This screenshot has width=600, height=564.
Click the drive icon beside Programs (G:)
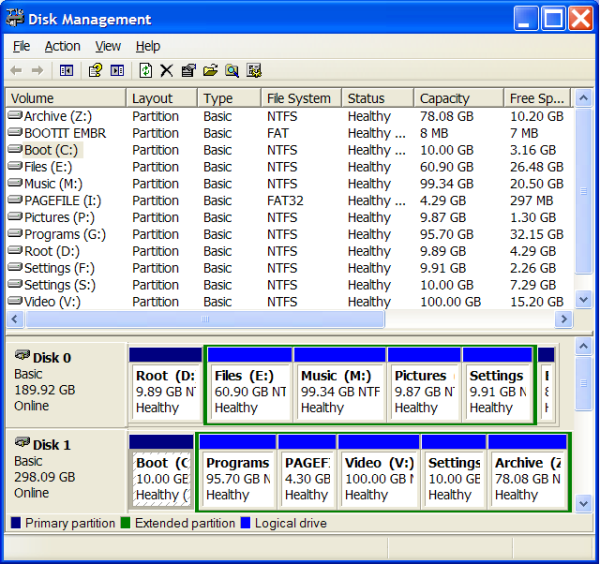tap(15, 233)
